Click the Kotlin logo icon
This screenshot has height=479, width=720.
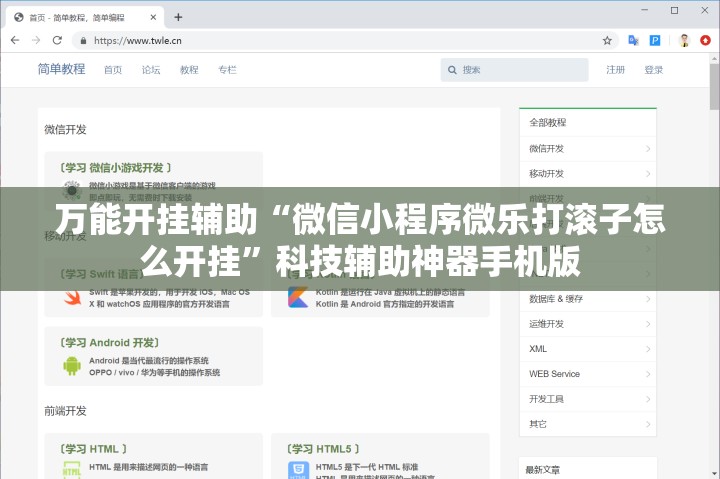click(298, 297)
